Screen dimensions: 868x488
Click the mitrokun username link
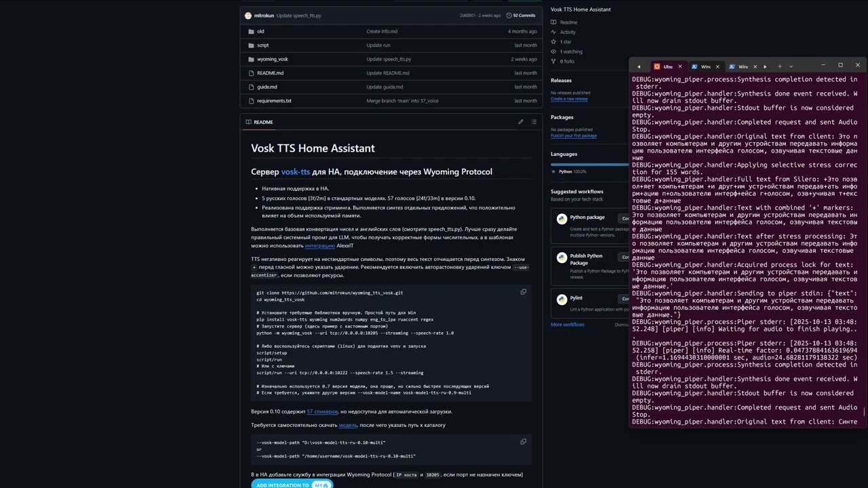pyautogui.click(x=264, y=16)
